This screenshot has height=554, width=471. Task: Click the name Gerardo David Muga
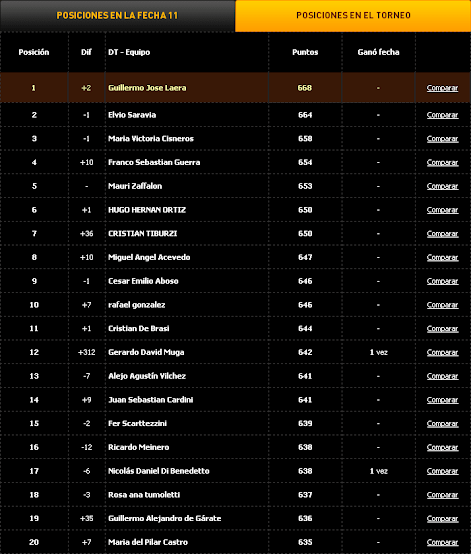pos(146,352)
